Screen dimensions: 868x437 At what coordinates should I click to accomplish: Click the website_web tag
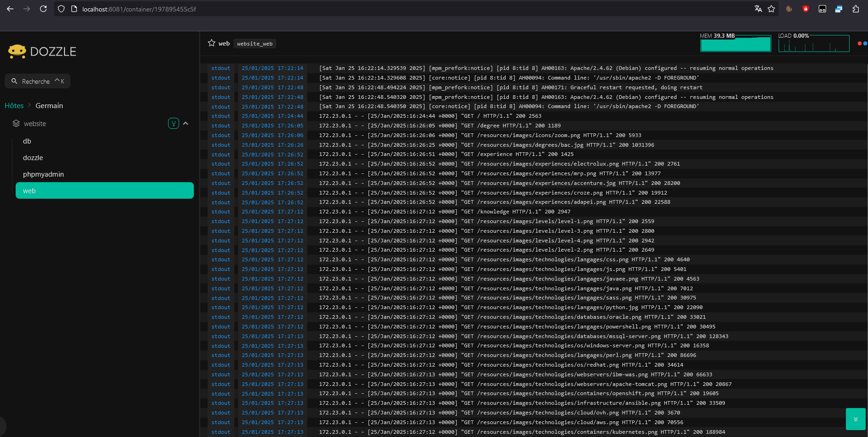click(x=255, y=44)
